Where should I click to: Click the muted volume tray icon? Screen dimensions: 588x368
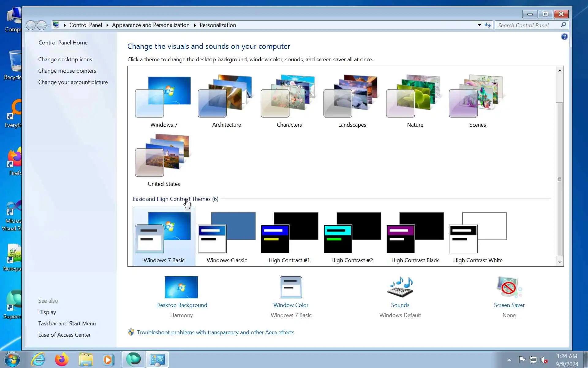pos(544,359)
